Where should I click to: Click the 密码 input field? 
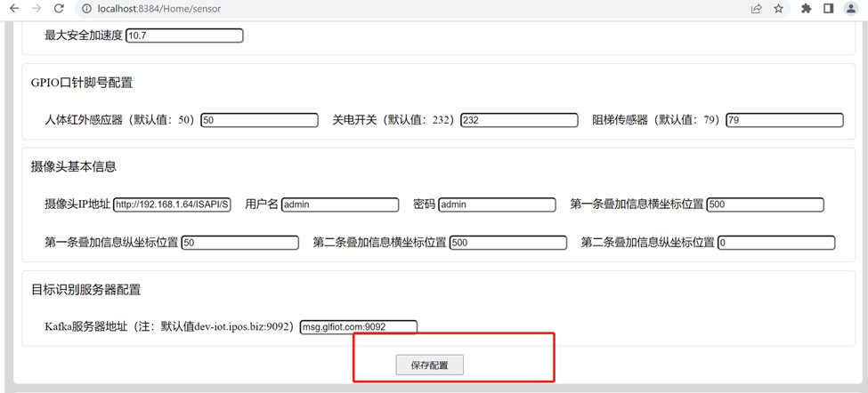click(x=497, y=205)
